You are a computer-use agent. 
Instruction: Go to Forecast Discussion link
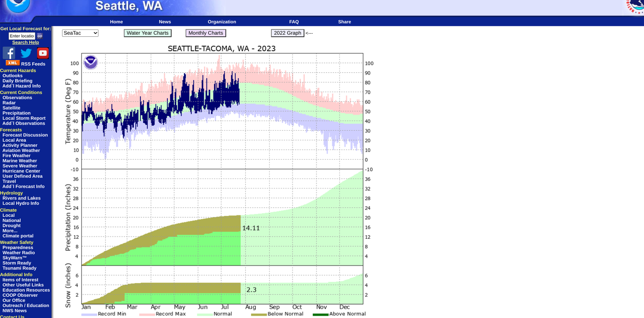25,135
